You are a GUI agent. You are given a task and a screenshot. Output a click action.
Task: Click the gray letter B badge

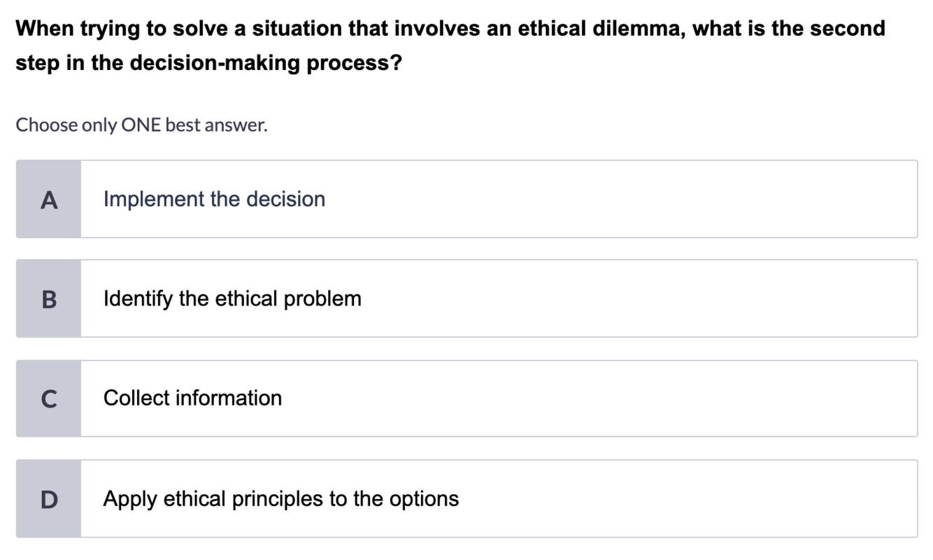(x=48, y=299)
